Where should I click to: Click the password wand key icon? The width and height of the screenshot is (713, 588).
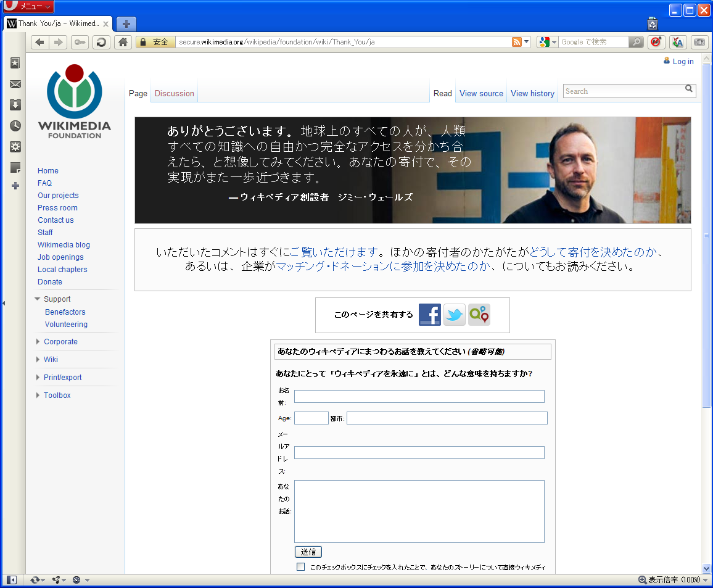pos(80,43)
